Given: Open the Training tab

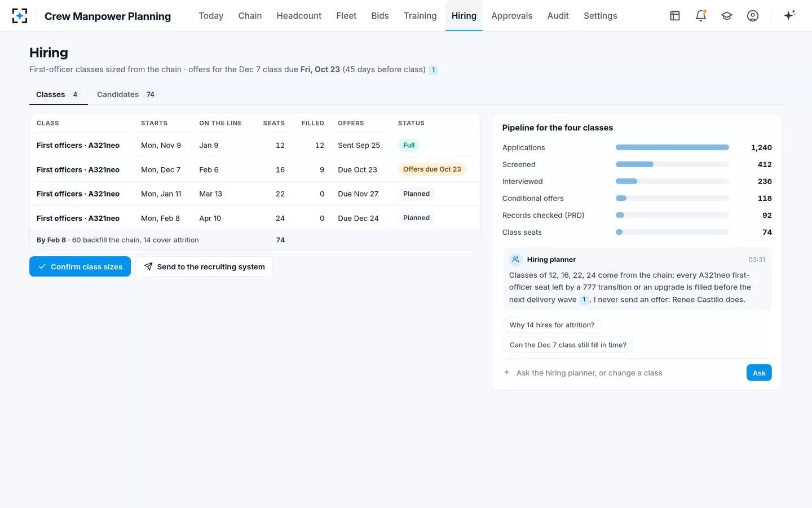Looking at the screenshot, I should 420,16.
